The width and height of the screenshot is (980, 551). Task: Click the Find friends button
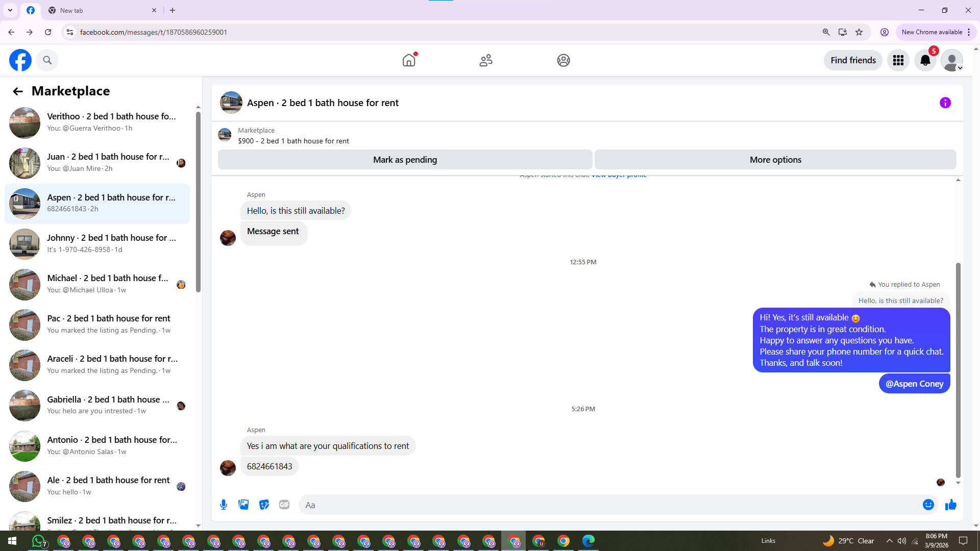point(852,61)
